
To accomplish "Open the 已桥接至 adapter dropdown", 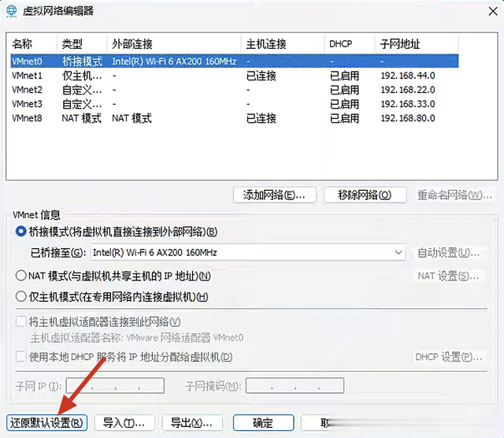I will click(x=248, y=252).
